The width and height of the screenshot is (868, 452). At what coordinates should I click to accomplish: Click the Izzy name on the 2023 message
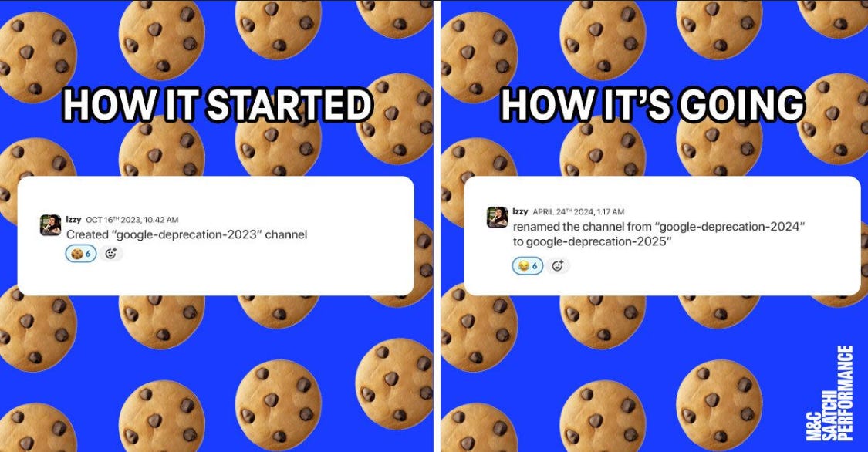[73, 220]
